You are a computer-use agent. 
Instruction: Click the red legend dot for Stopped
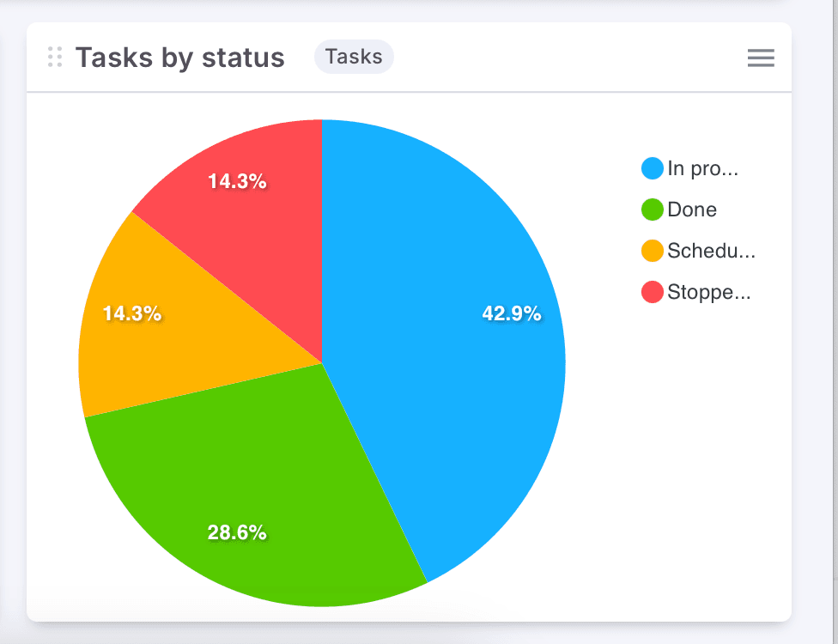653,292
